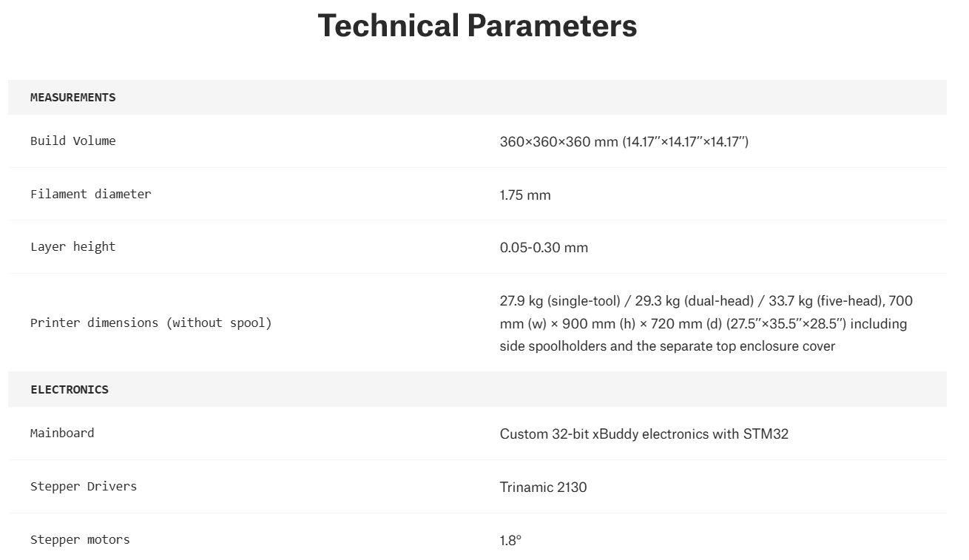Select the Layer height label
Viewport: 969px width, 560px height.
(x=72, y=246)
